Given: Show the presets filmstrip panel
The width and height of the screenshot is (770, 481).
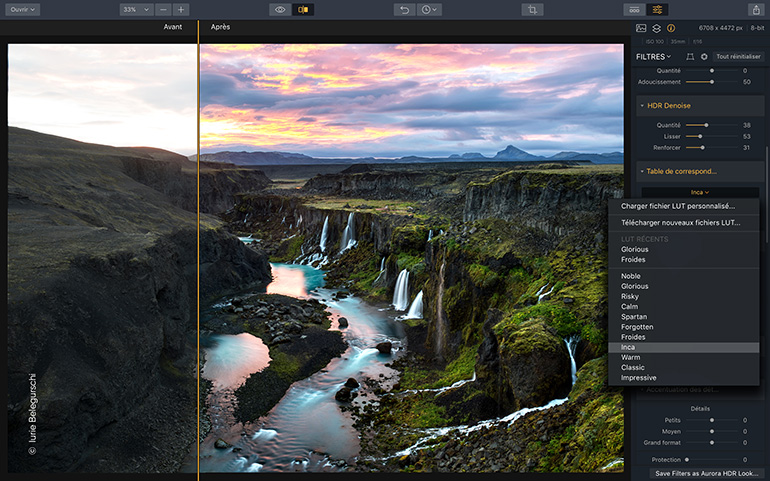Looking at the screenshot, I should [633, 9].
